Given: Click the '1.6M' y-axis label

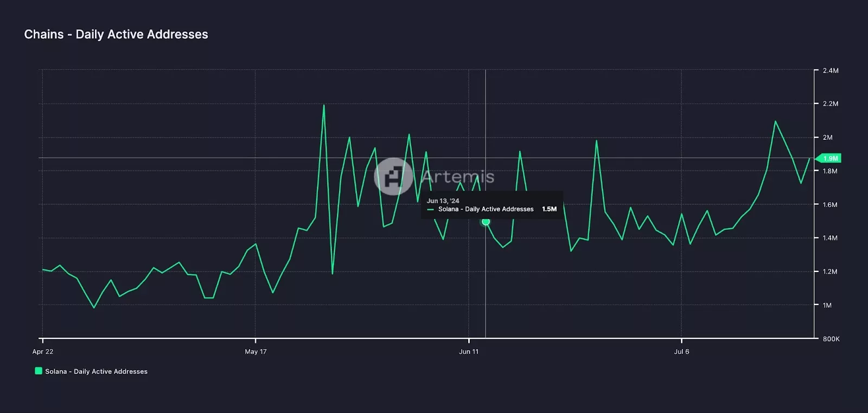Looking at the screenshot, I should pos(830,204).
